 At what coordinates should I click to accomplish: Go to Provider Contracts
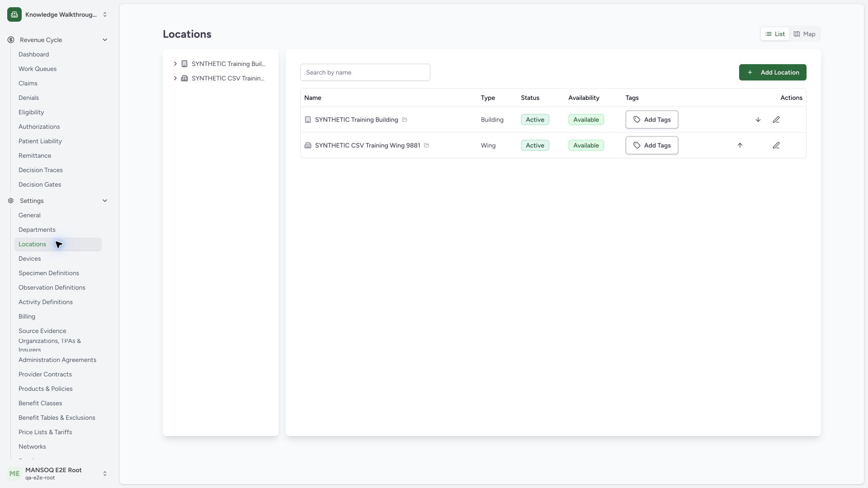(58, 374)
